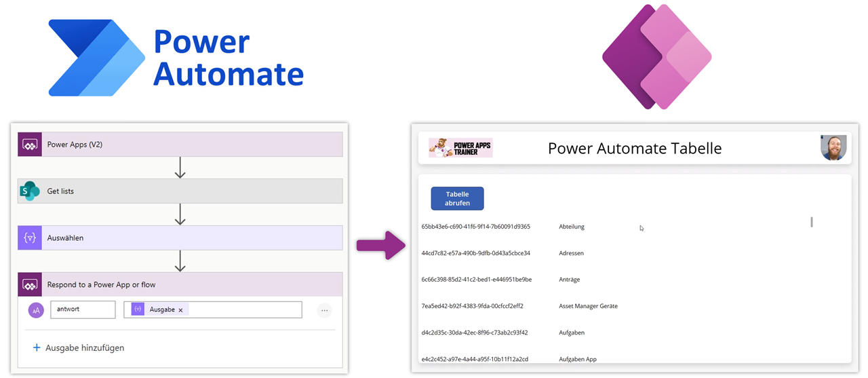Screen dimensions: 868x378
Task: Click the Power Apps (V2) trigger icon
Action: pyautogui.click(x=30, y=145)
